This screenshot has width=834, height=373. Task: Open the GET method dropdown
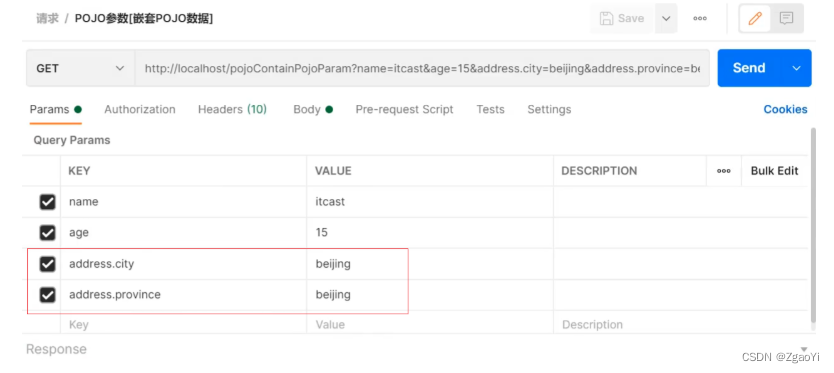tap(80, 68)
